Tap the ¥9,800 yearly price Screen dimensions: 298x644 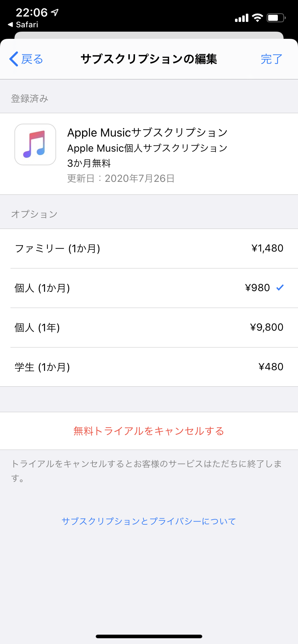tap(266, 327)
